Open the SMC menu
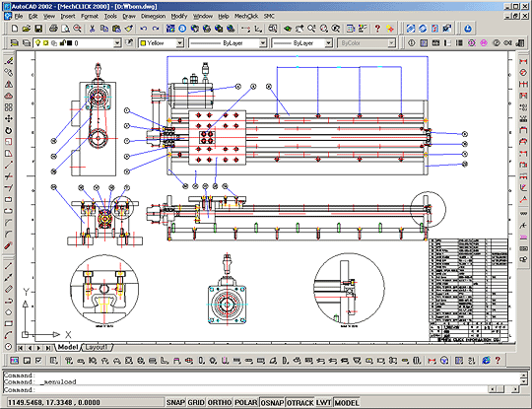This screenshot has height=409, width=532. (x=269, y=16)
